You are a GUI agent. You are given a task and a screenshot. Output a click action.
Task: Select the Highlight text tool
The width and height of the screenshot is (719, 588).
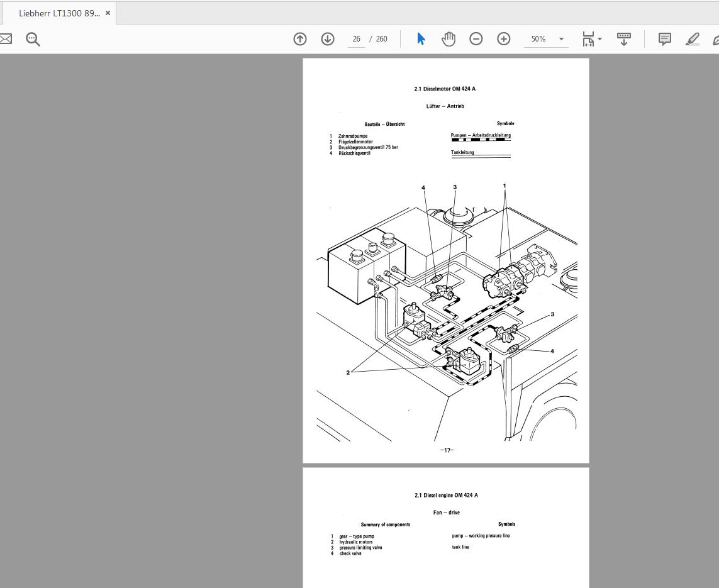click(x=693, y=38)
